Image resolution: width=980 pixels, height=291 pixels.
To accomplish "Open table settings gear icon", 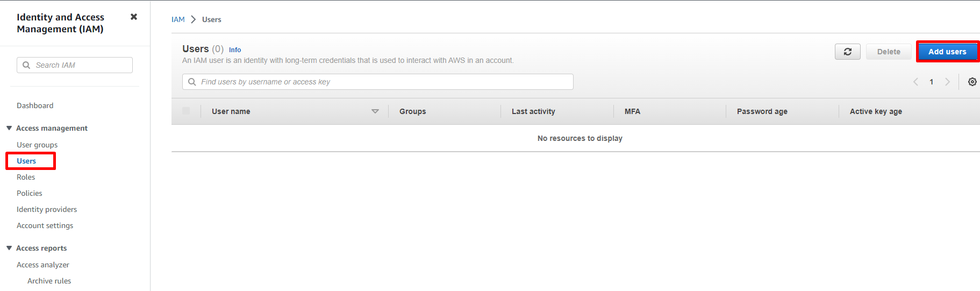I will [972, 82].
